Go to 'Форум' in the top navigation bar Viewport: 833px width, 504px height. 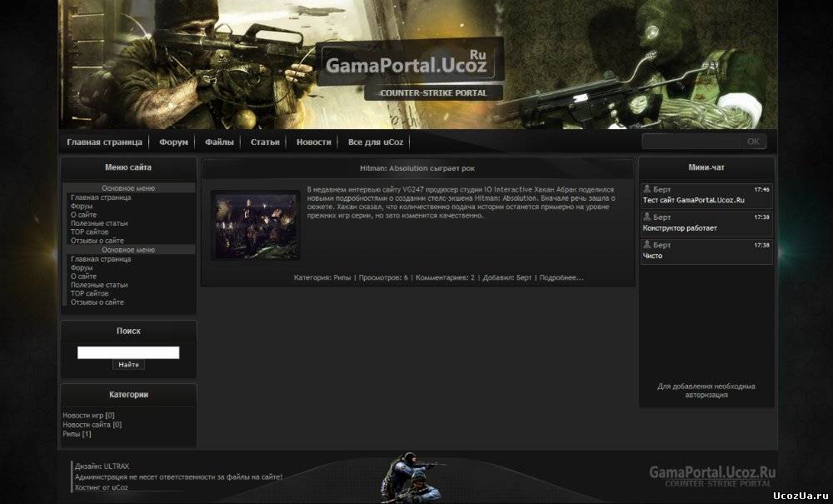click(174, 142)
